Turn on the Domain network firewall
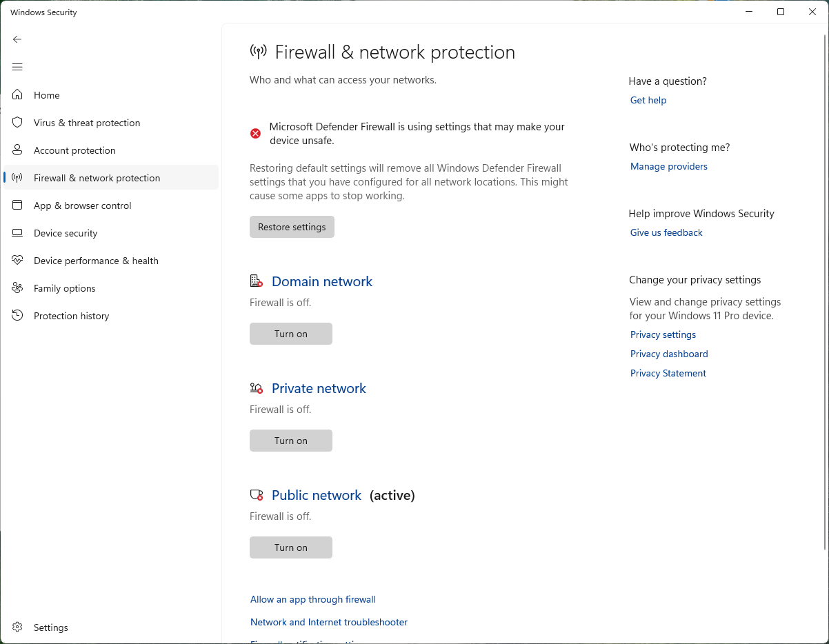829x644 pixels. click(x=290, y=334)
